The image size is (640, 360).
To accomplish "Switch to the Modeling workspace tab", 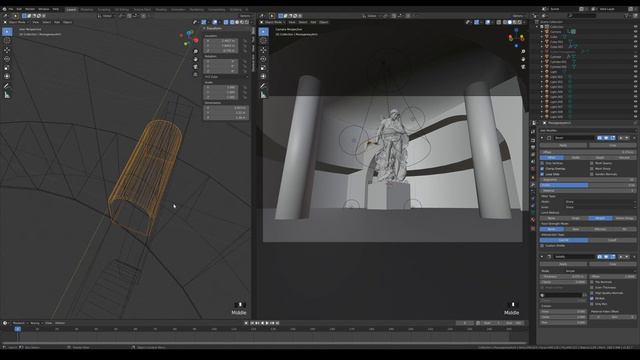I will [87, 9].
